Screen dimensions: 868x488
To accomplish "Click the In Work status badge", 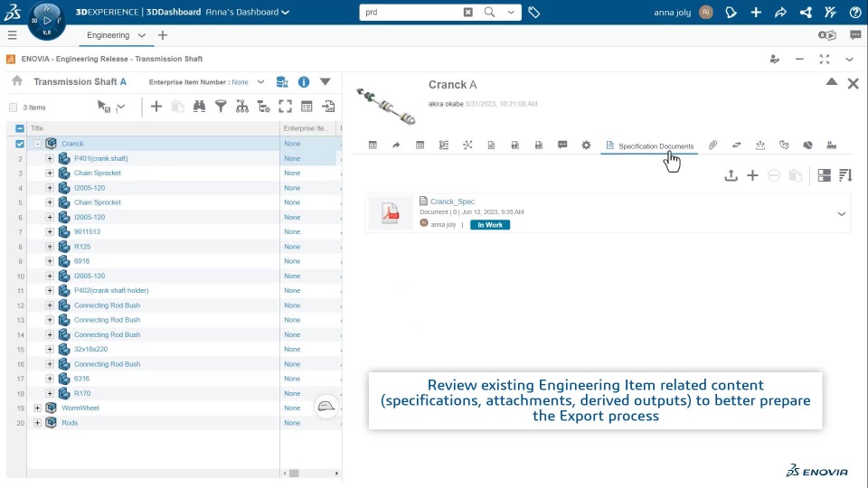I will (x=490, y=225).
